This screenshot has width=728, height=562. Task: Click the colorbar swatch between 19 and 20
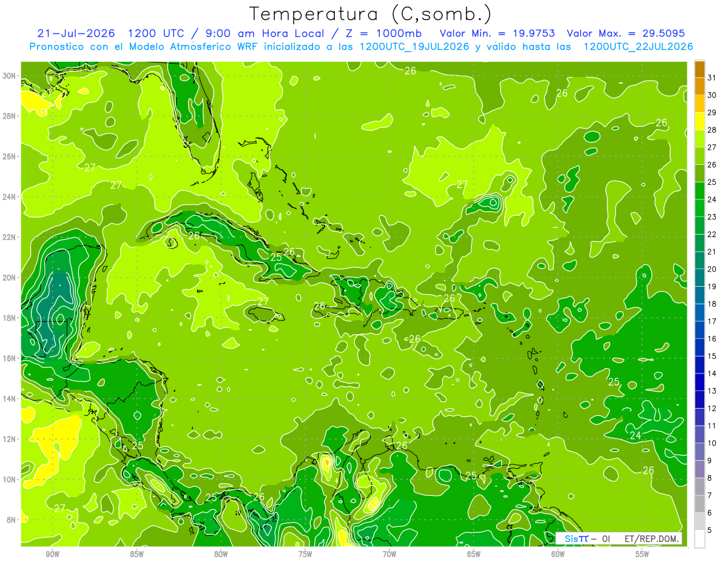coord(699,278)
